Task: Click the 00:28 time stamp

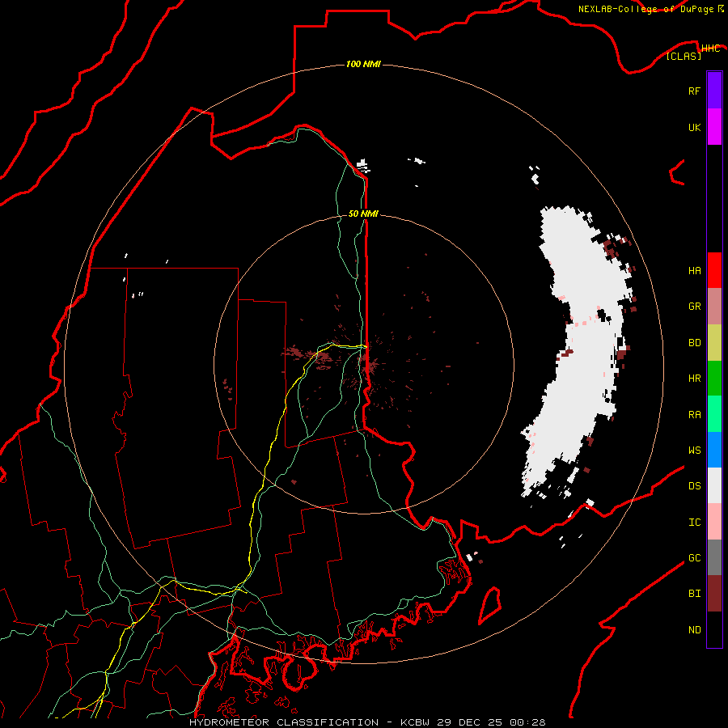Action: 527,722
